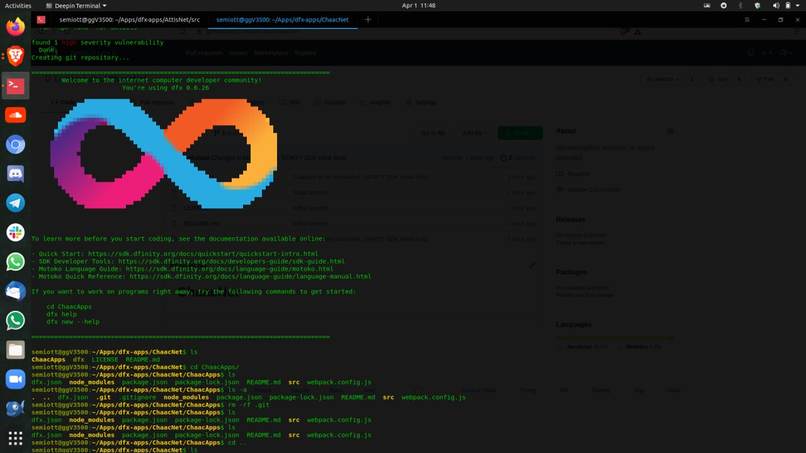Open Slack from the dock
Screen dimensions: 806x453
point(15,232)
